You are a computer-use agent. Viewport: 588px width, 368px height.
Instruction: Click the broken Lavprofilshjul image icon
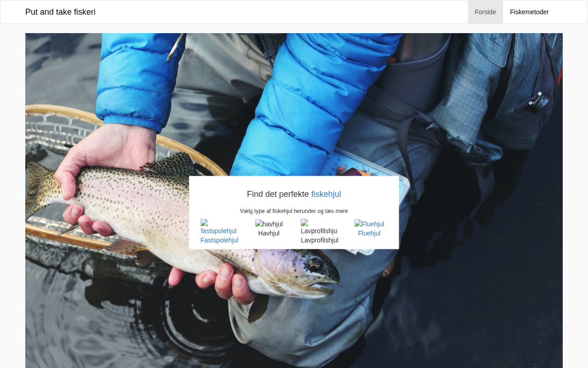point(319,227)
